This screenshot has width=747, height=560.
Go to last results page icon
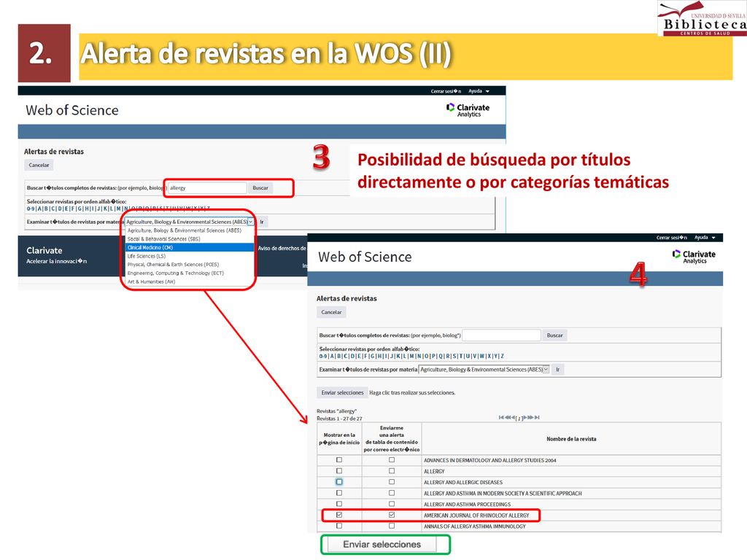point(537,418)
